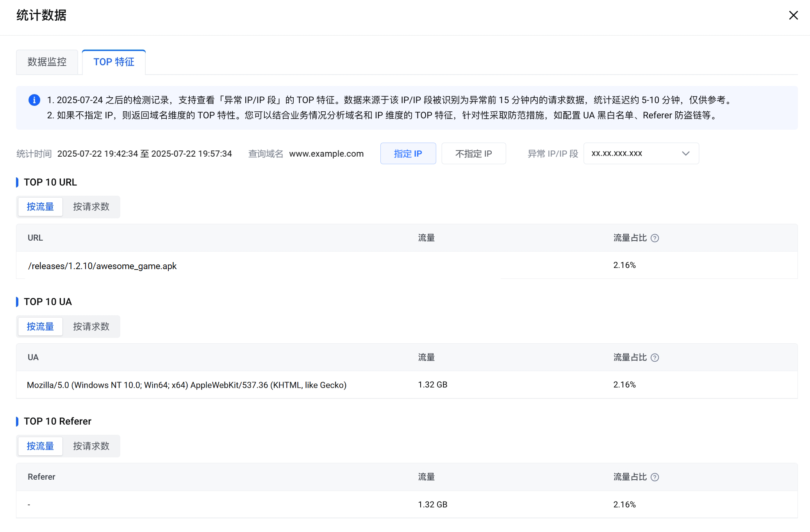Click the www.example.com query domain text
This screenshot has width=810, height=532.
pos(326,154)
